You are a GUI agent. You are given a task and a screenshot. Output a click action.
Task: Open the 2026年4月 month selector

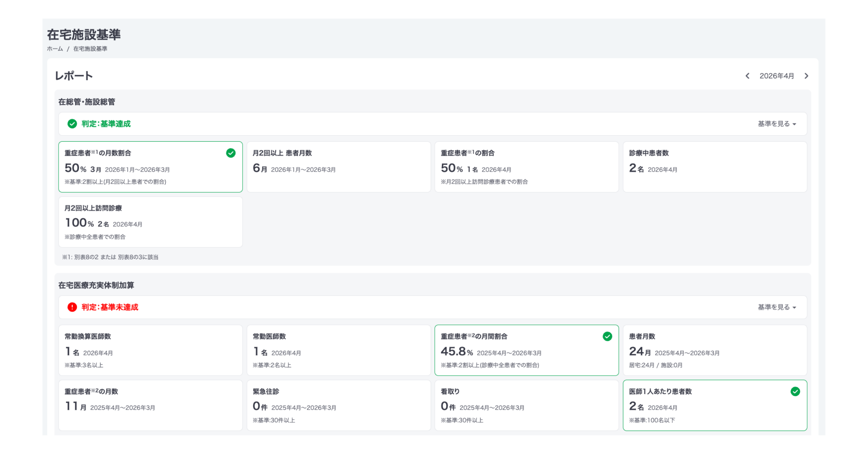(x=776, y=76)
